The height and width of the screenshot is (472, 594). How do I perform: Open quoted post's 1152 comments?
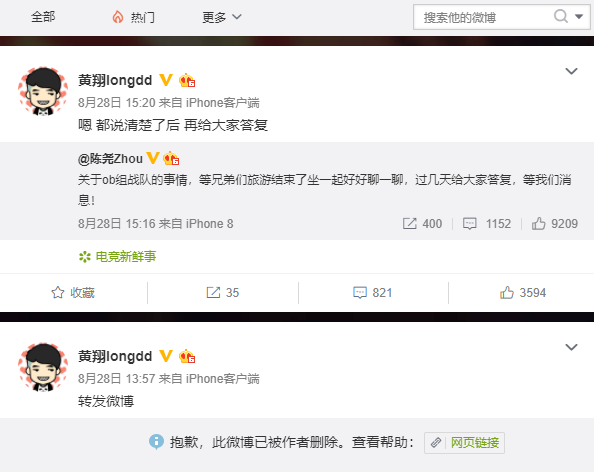click(x=487, y=223)
